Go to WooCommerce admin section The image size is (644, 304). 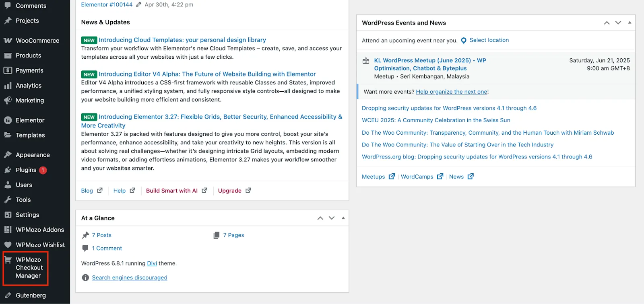pos(37,41)
